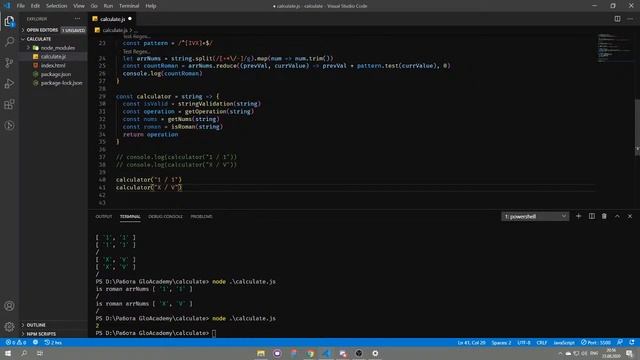Open Windows taskbar search
Viewport: 640px width, 360px height.
[x=24, y=353]
